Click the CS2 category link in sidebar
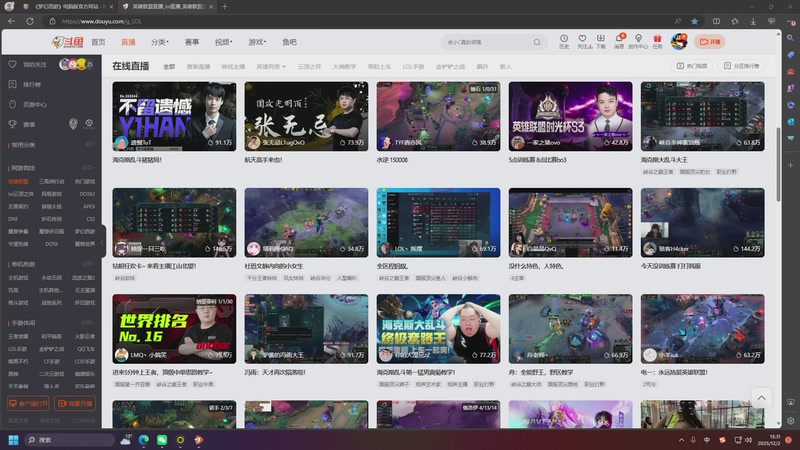The width and height of the screenshot is (800, 450). click(91, 219)
